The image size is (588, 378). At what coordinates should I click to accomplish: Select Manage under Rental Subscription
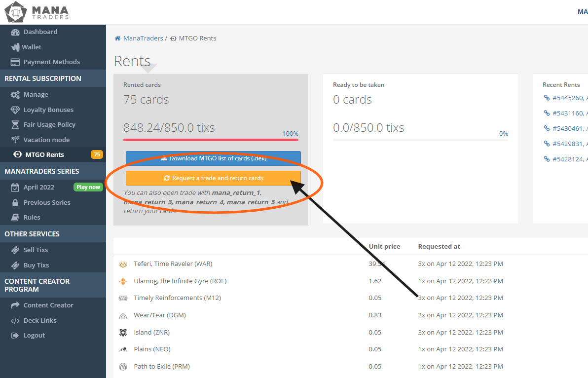pyautogui.click(x=36, y=95)
